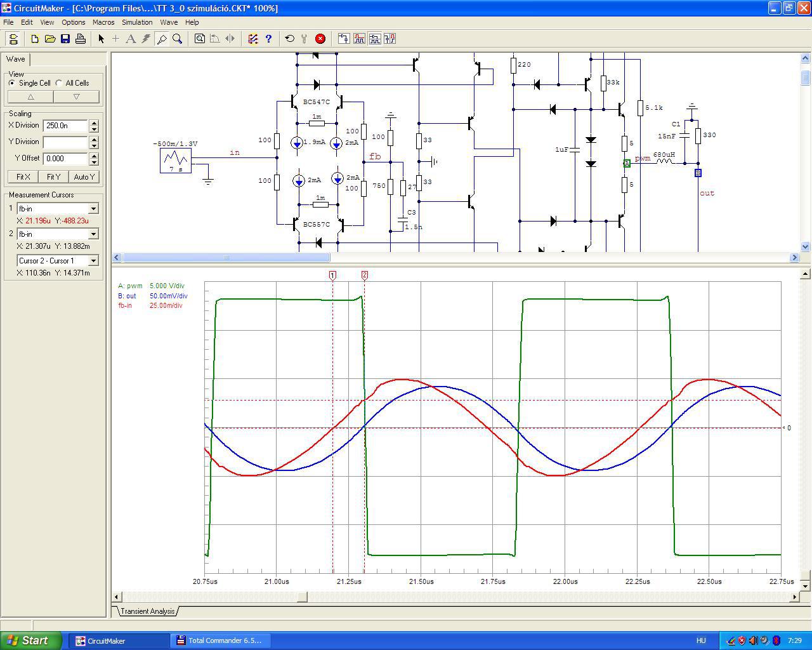Open cursor 2 fb-in dropdown
The width and height of the screenshot is (812, 650).
coord(93,234)
